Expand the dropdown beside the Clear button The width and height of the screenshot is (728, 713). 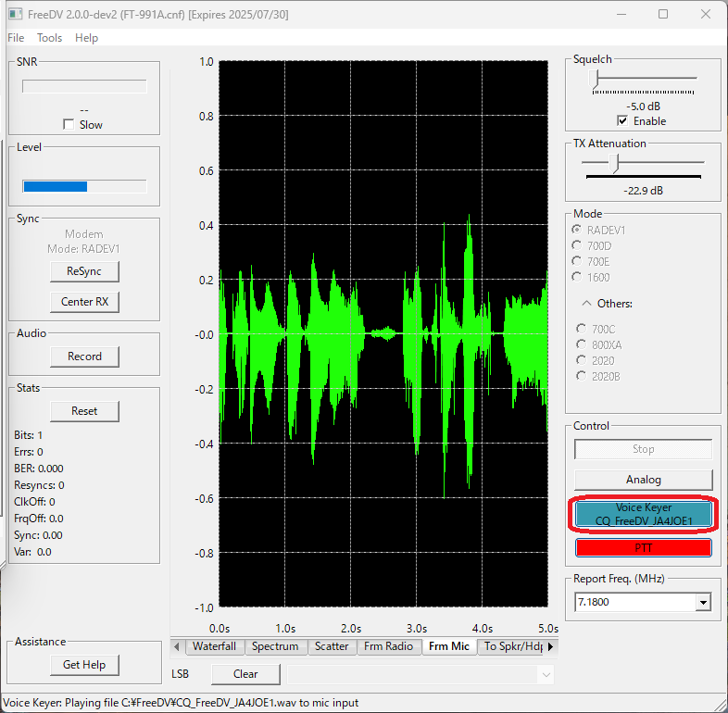(544, 674)
